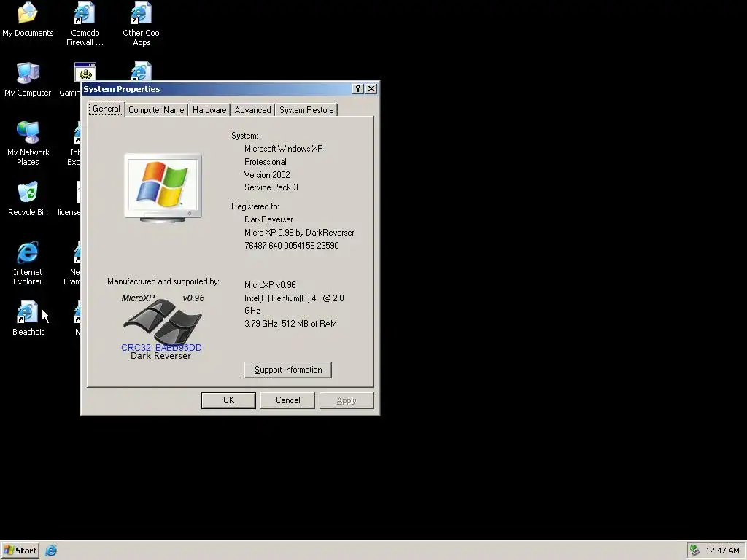747x560 pixels.
Task: Close the System Properties dialog
Action: [x=371, y=88]
